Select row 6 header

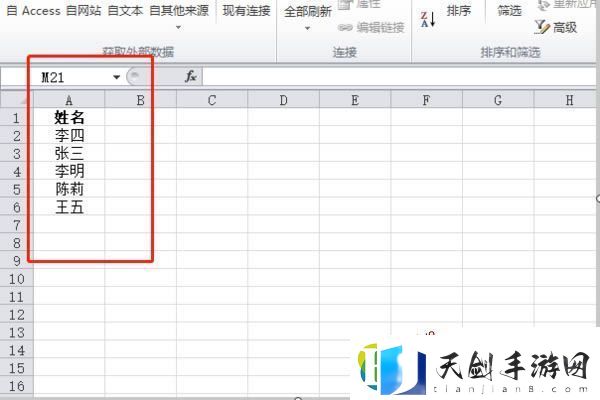click(x=16, y=207)
